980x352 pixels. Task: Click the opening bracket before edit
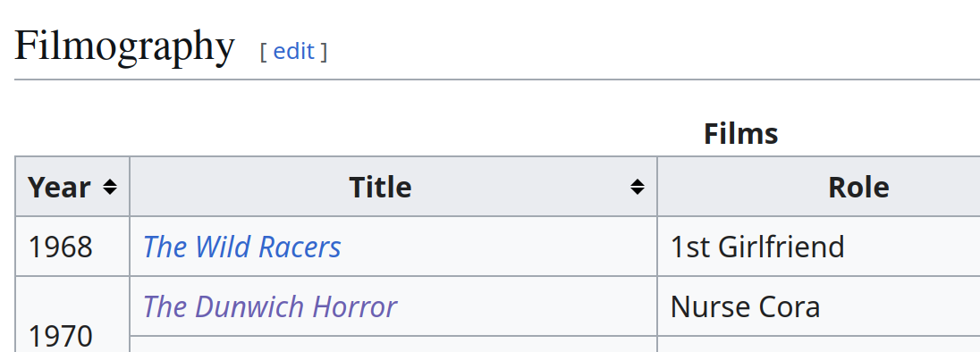(x=263, y=52)
